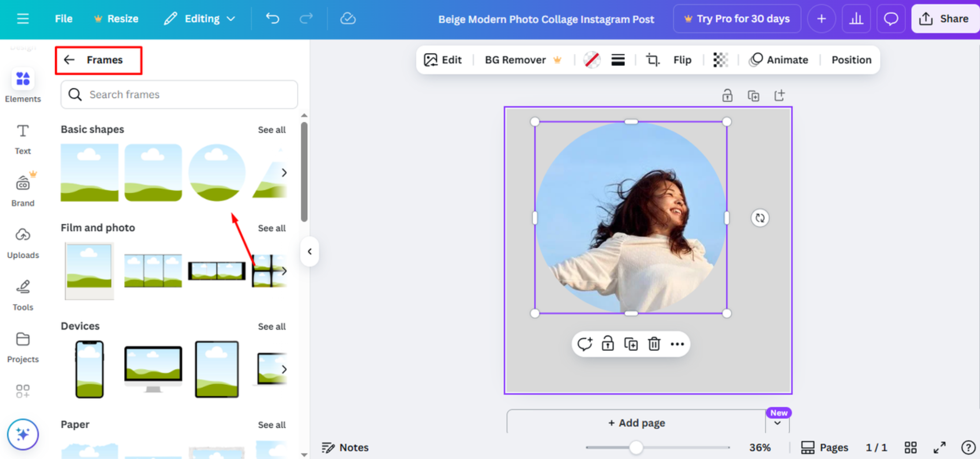Select the circle frame in Basic shapes
The height and width of the screenshot is (459, 980).
click(x=217, y=173)
